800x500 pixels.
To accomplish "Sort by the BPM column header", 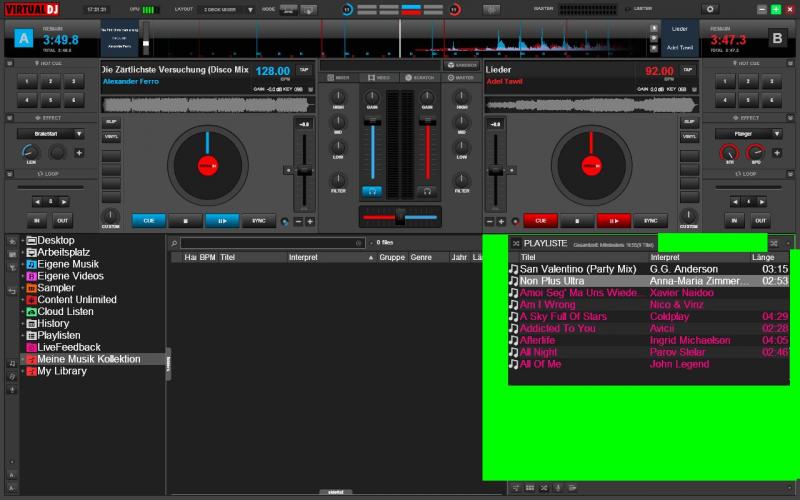I will tap(207, 258).
